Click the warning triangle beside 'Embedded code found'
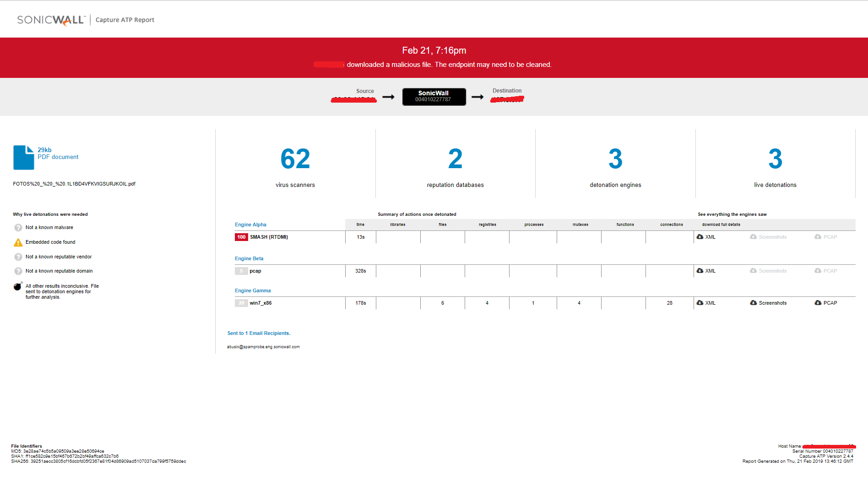This screenshot has width=868, height=482. click(x=18, y=242)
